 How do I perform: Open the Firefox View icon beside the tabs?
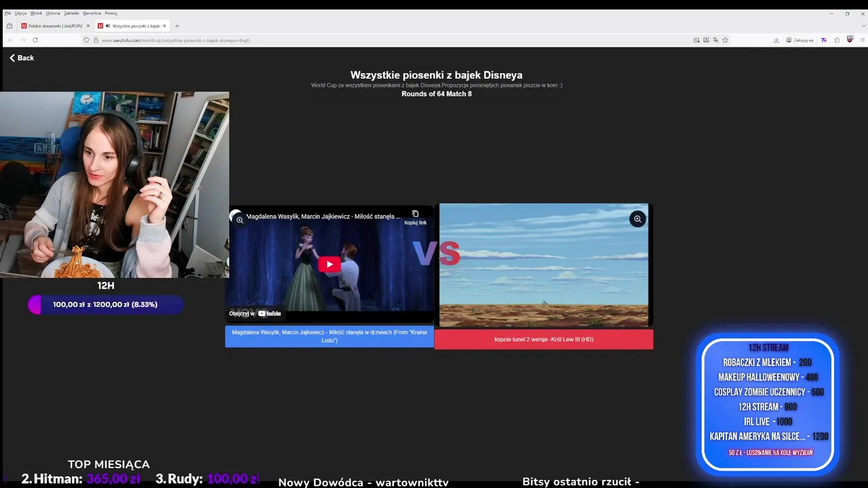point(9,26)
